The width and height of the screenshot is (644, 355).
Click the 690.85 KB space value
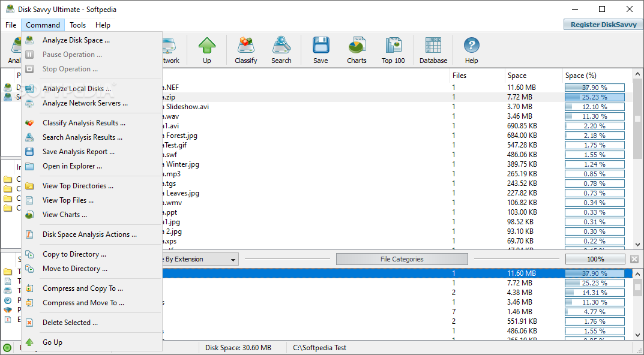click(522, 126)
